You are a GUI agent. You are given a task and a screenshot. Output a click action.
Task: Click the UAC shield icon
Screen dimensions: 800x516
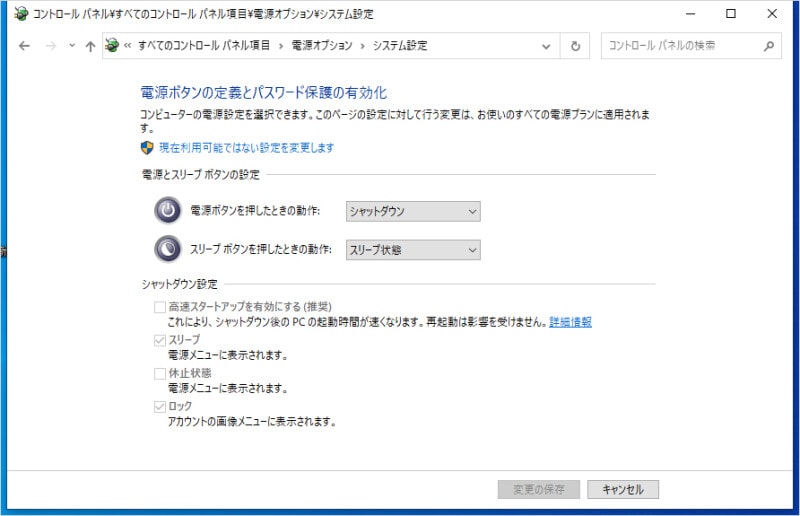[147, 148]
